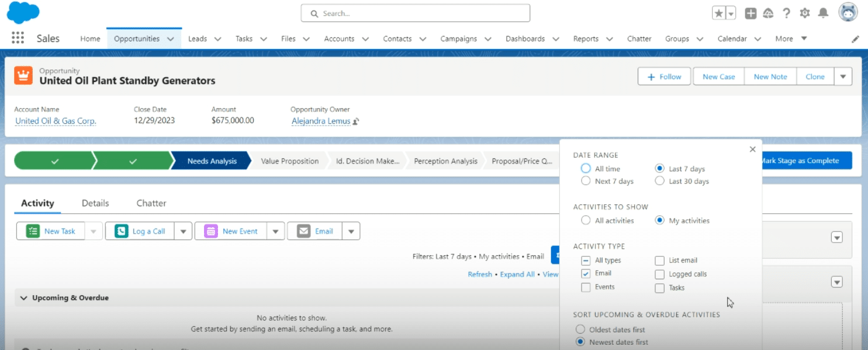Click the Follow button

click(664, 77)
